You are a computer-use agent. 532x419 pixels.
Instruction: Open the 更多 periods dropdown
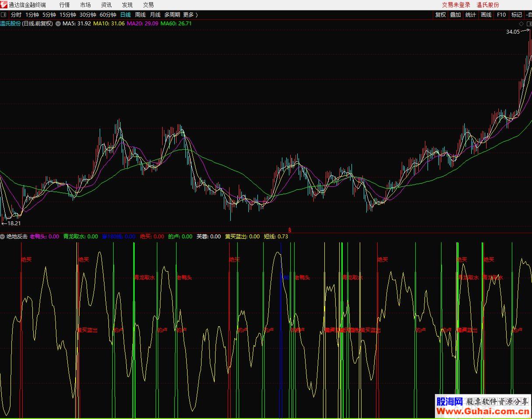pyautogui.click(x=190, y=15)
